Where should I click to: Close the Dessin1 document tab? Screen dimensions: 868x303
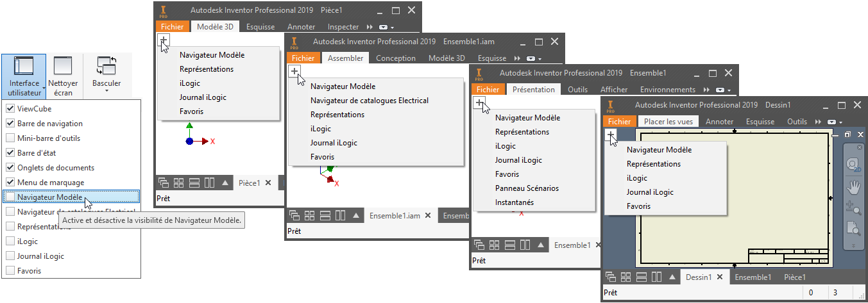pyautogui.click(x=720, y=277)
